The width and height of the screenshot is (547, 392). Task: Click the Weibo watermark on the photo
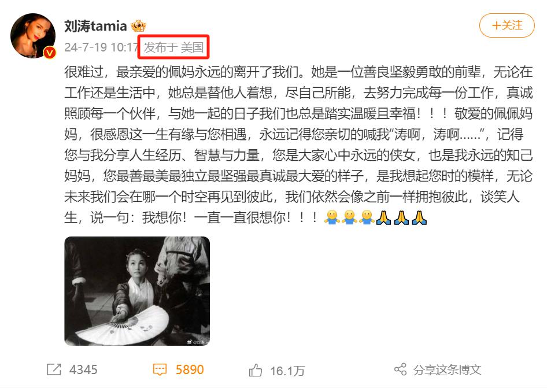(x=197, y=342)
